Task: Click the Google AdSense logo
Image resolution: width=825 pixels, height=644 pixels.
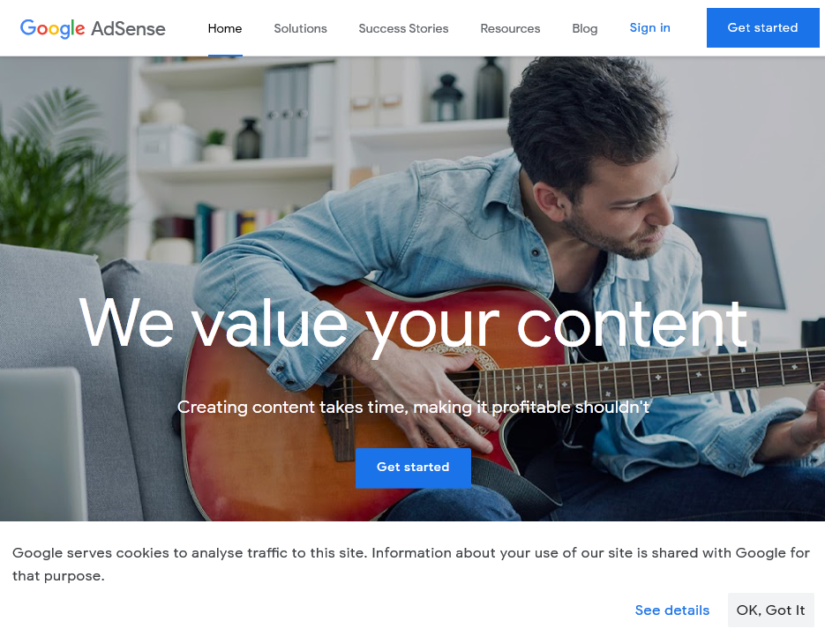Action: pyautogui.click(x=93, y=28)
